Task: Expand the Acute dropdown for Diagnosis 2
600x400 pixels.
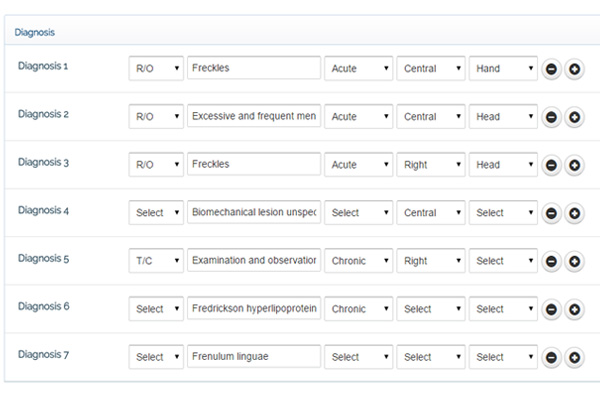Action: [x=358, y=117]
